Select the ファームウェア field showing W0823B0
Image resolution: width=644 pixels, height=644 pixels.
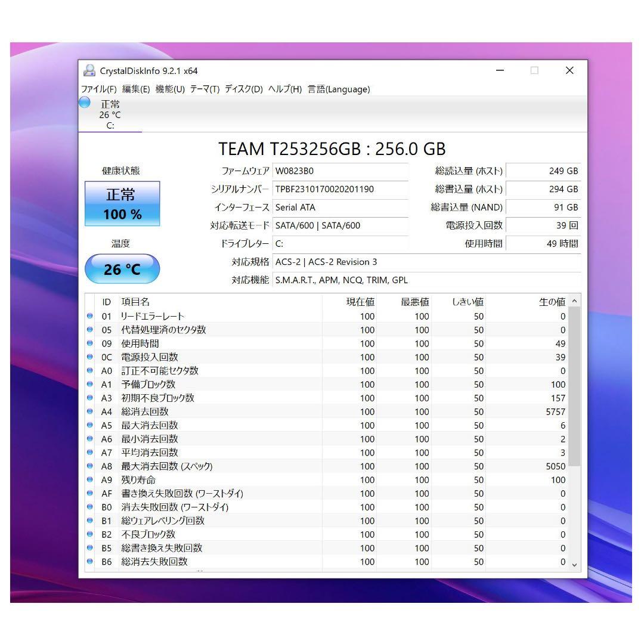340,171
